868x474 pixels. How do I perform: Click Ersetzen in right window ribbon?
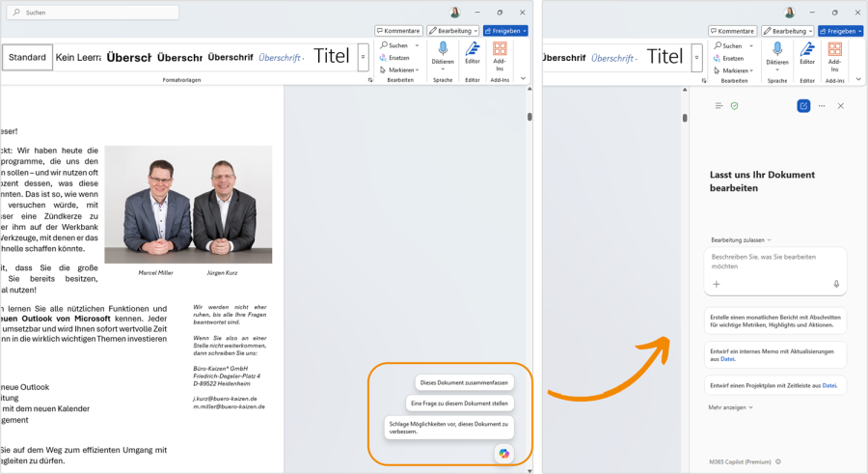tap(728, 58)
